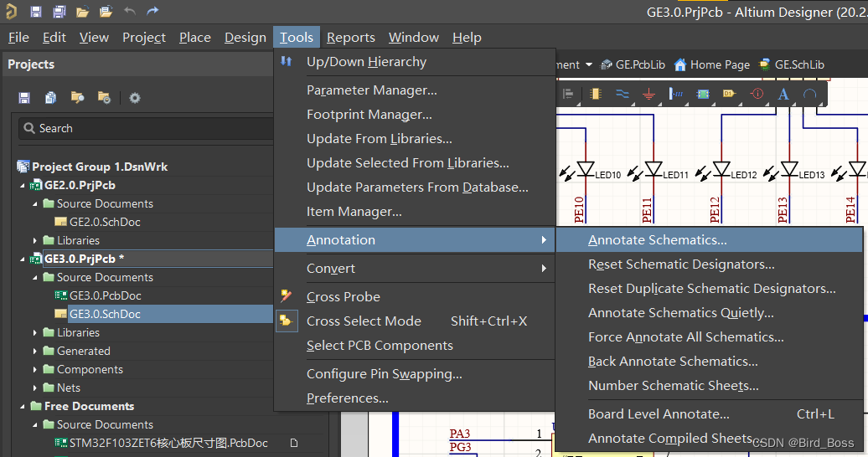Select the GND power port icon
Viewport: 868px width, 457px height.
[x=648, y=95]
